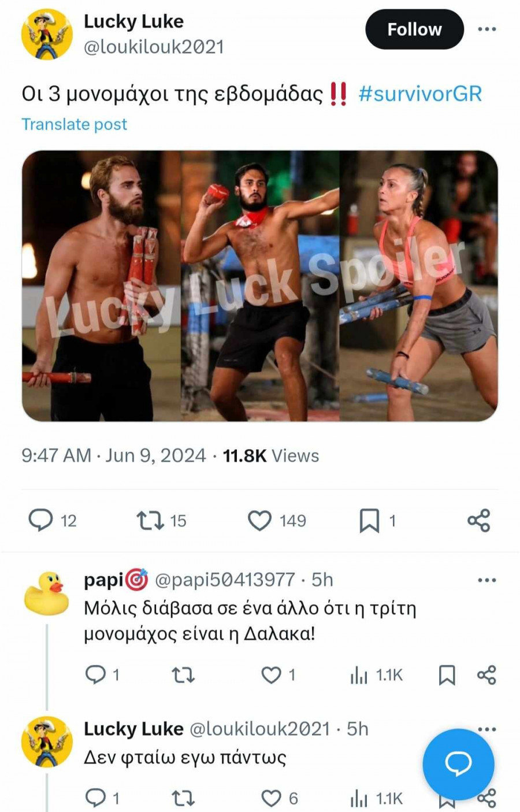Share the main post
520x812 pixels.
tap(478, 520)
